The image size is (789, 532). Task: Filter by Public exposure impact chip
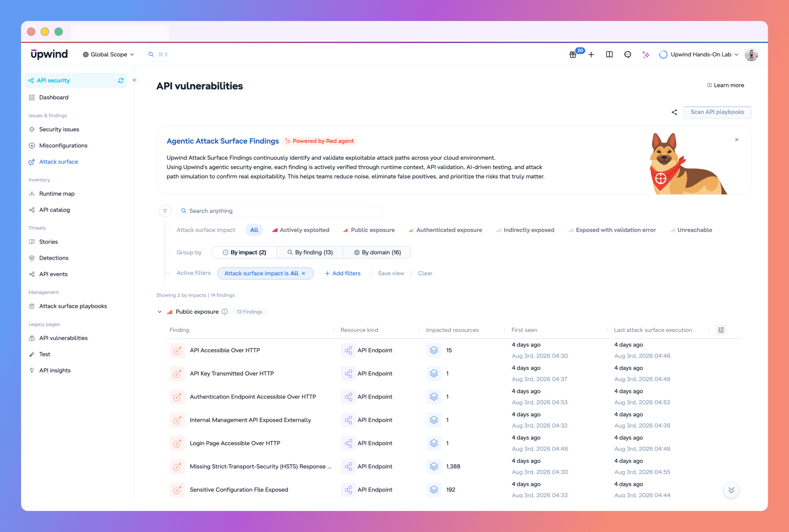(x=369, y=230)
